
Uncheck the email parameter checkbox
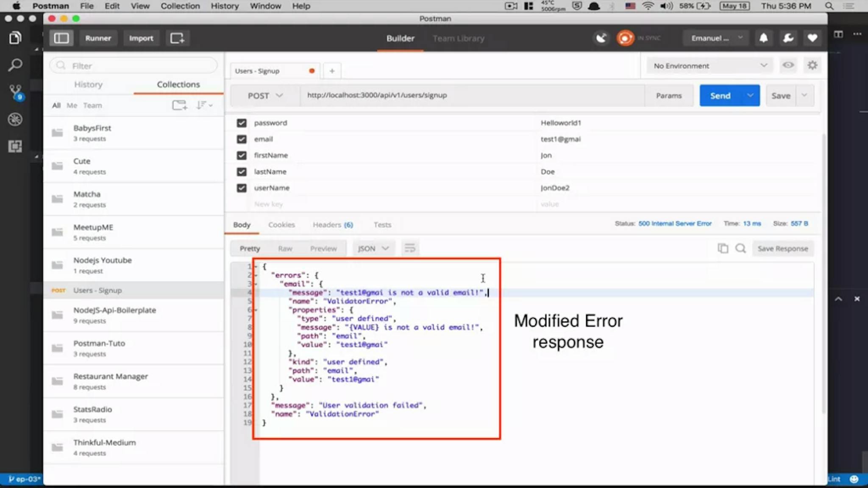(x=242, y=139)
